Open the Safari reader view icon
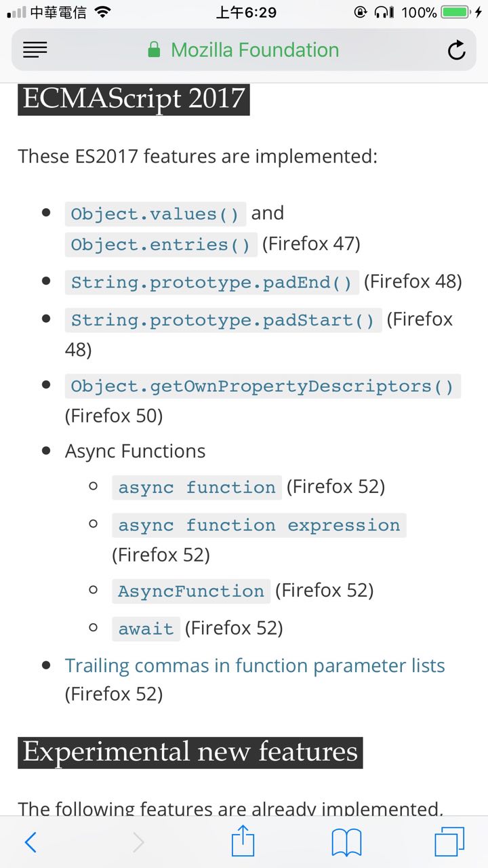 35,50
